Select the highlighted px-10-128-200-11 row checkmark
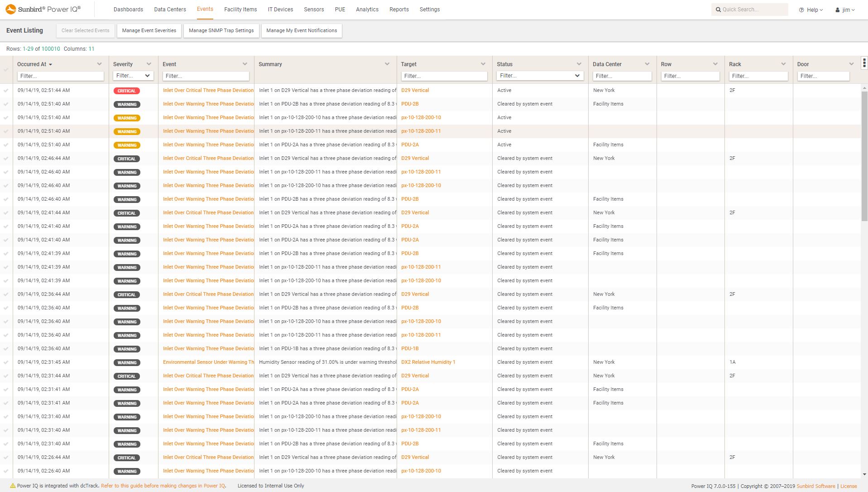Image resolution: width=868 pixels, height=492 pixels. coord(6,131)
